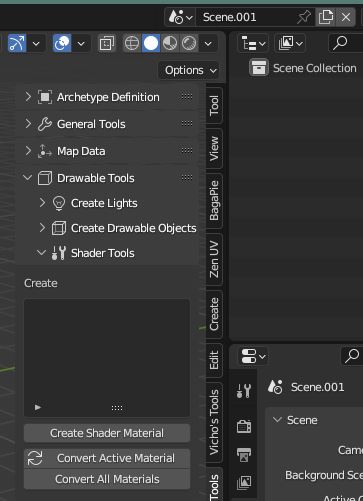Collapse the Scene properties panel

[277, 420]
